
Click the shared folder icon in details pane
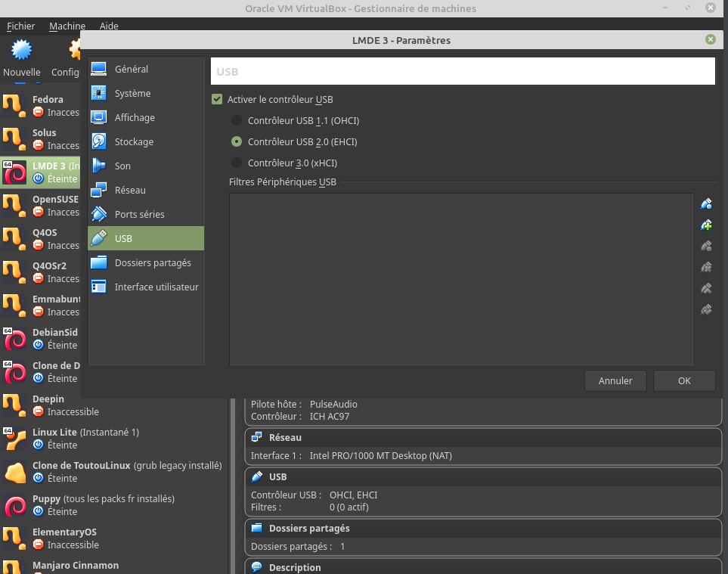click(x=256, y=528)
